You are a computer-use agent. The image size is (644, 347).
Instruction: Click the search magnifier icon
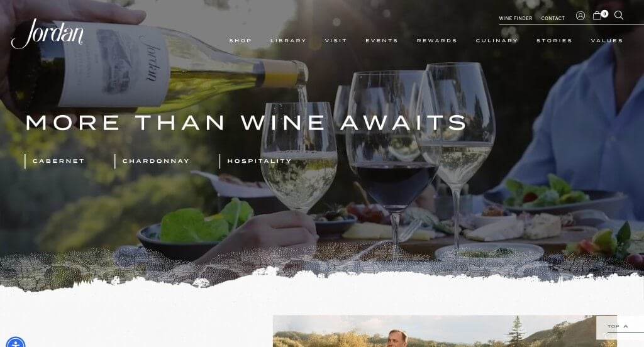tap(619, 15)
